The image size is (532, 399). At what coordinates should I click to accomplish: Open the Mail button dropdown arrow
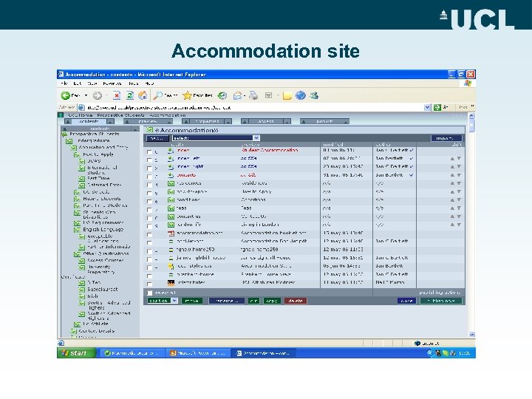click(x=245, y=96)
